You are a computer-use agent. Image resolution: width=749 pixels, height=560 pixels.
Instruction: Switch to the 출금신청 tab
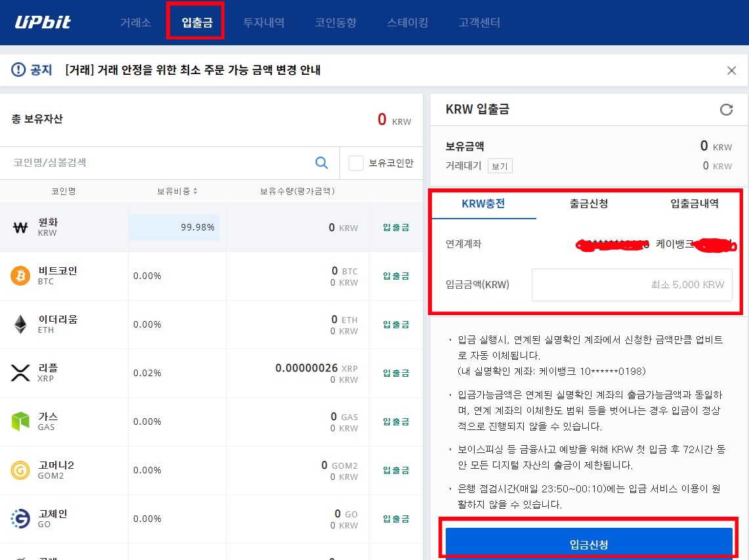click(589, 204)
